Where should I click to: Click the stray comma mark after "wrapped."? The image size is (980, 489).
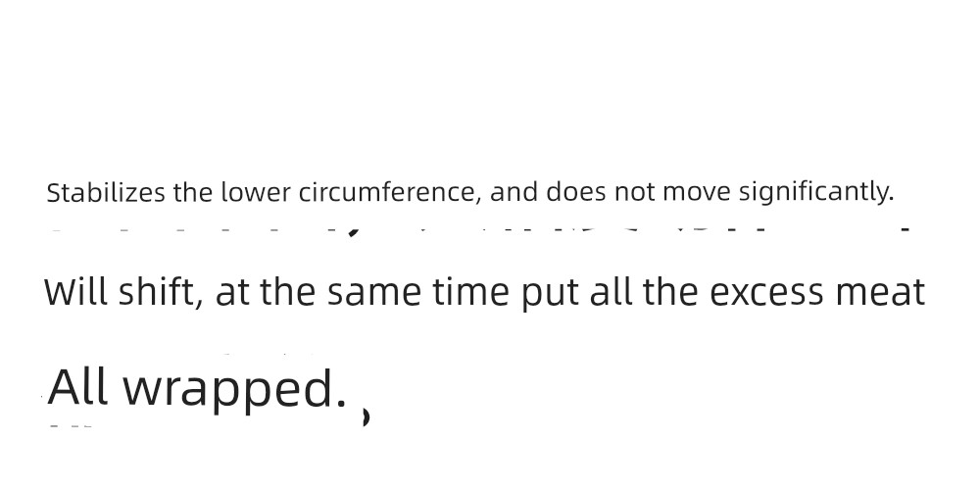coord(367,416)
